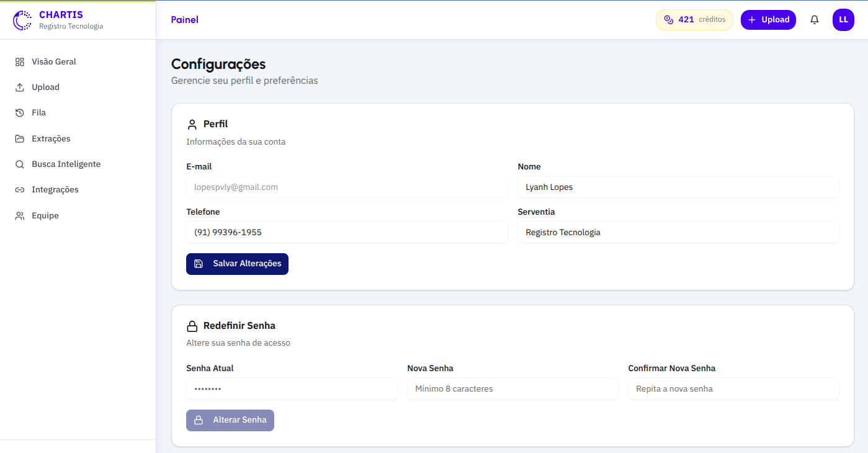Image resolution: width=868 pixels, height=453 pixels.
Task: Open the notifications bell icon
Action: [815, 20]
